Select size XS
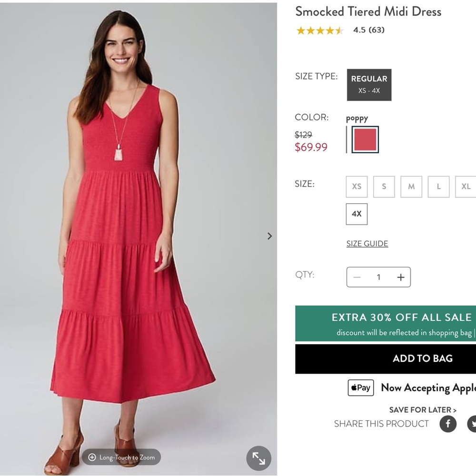Viewport: 476px width, 476px height. [356, 187]
